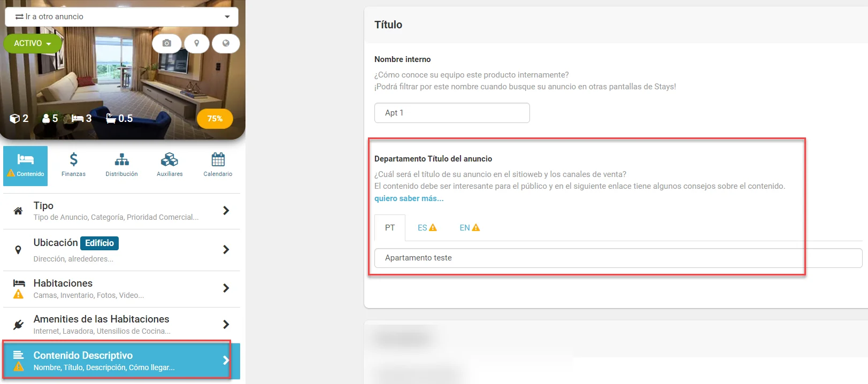Expand the Tipo section chevron
Viewport: 868px width, 384px height.
(226, 211)
